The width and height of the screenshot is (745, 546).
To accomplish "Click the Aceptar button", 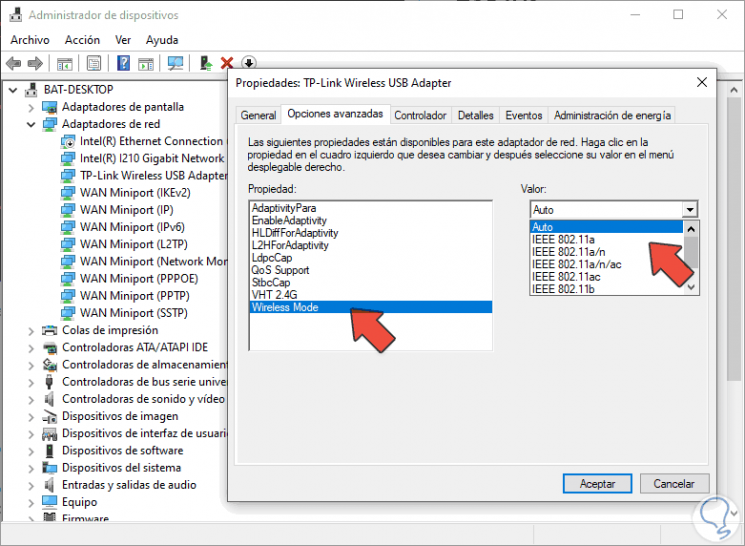I will [x=597, y=484].
